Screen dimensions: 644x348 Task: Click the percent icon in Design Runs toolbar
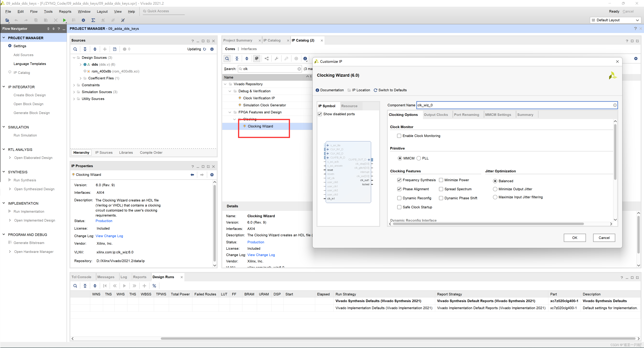[154, 286]
